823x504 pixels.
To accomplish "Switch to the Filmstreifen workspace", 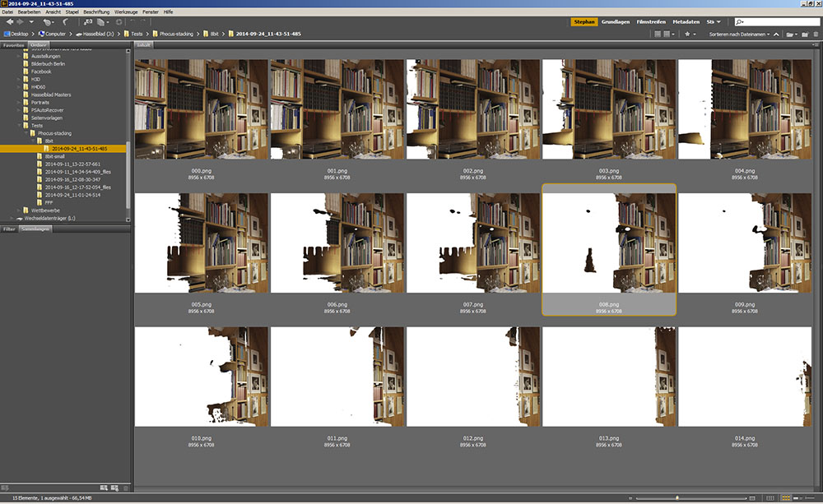I will pos(651,22).
